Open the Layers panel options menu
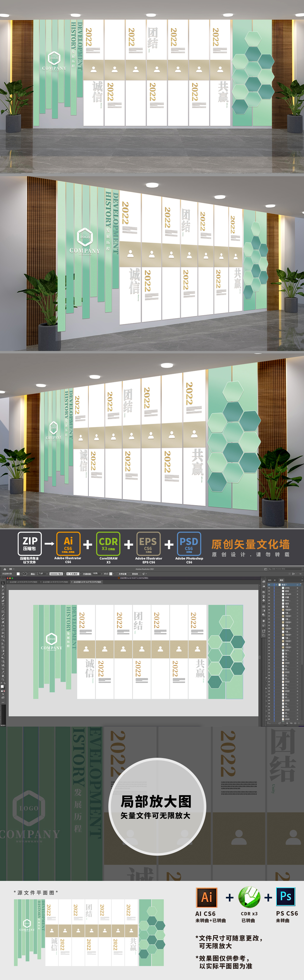 (302, 581)
